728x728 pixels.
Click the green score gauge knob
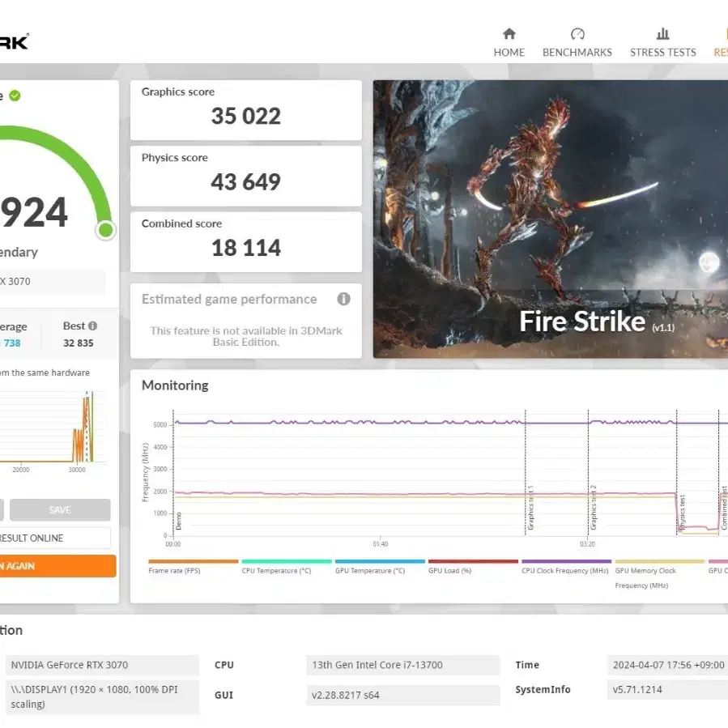click(106, 230)
